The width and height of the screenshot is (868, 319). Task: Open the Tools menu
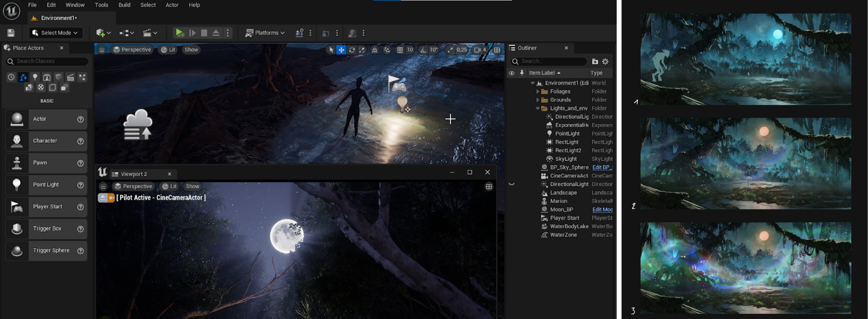click(x=101, y=5)
